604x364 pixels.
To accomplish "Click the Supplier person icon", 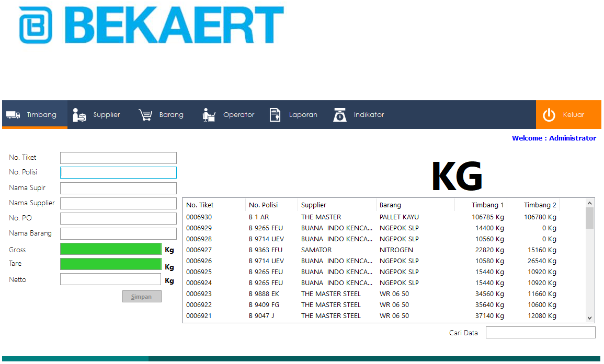I will [79, 115].
